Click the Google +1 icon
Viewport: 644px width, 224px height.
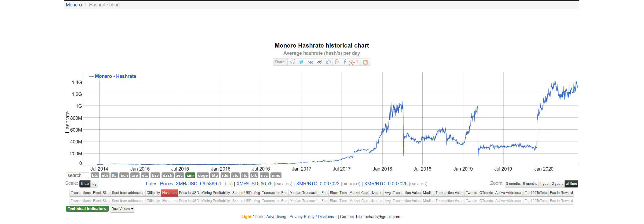pos(354,62)
